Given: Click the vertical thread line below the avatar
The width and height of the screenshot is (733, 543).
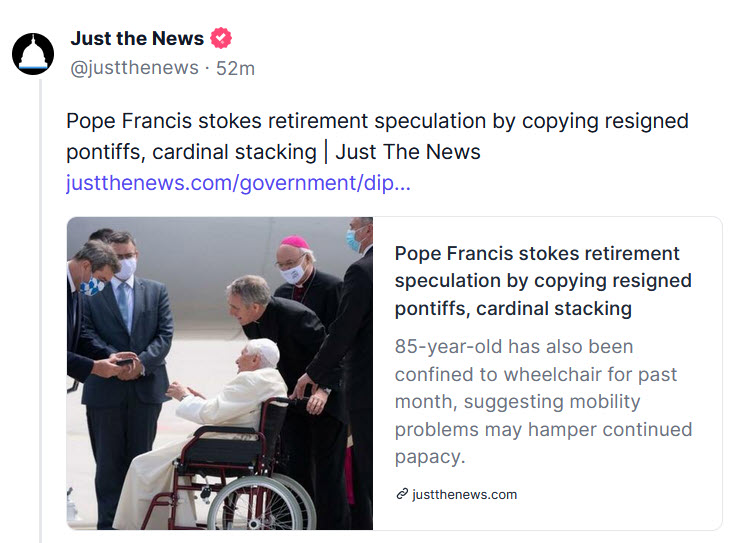Looking at the screenshot, I should pyautogui.click(x=41, y=300).
